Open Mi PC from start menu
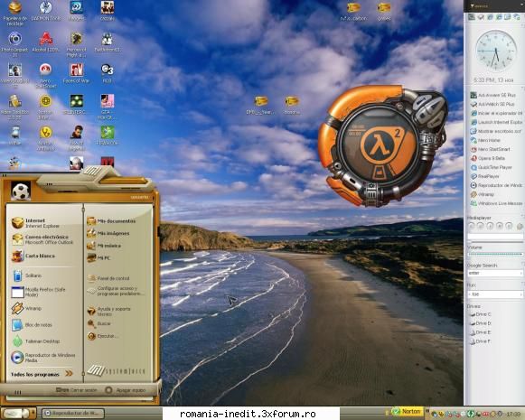The image size is (525, 420). (98, 258)
